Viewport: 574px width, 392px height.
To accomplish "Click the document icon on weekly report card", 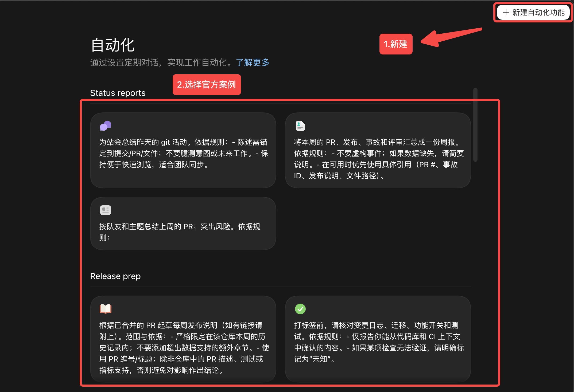I will pos(300,126).
